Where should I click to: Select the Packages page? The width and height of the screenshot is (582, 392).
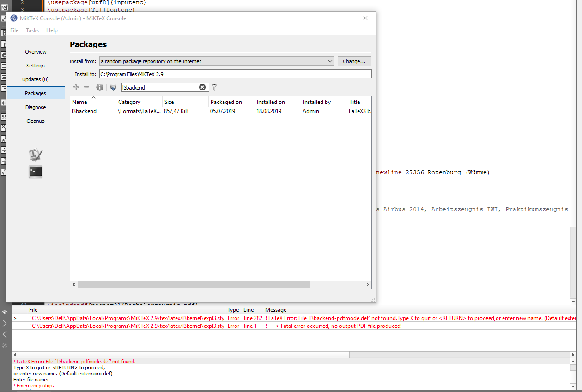pyautogui.click(x=36, y=93)
